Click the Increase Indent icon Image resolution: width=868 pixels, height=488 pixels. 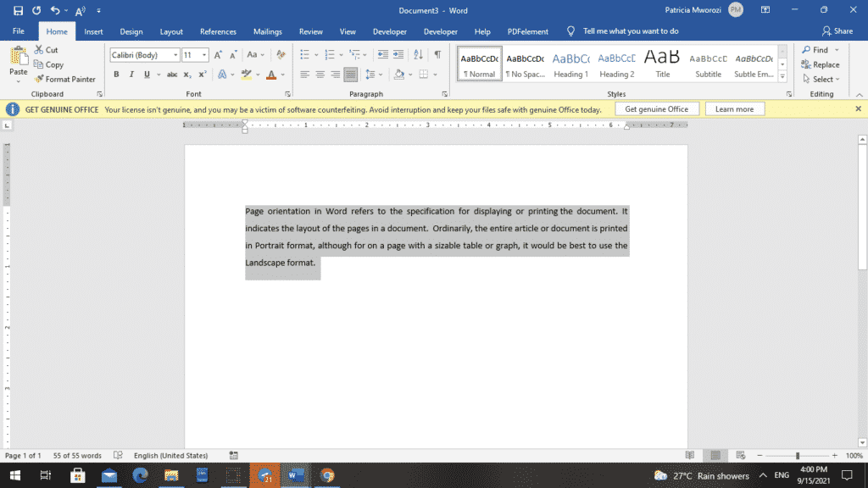click(x=398, y=54)
